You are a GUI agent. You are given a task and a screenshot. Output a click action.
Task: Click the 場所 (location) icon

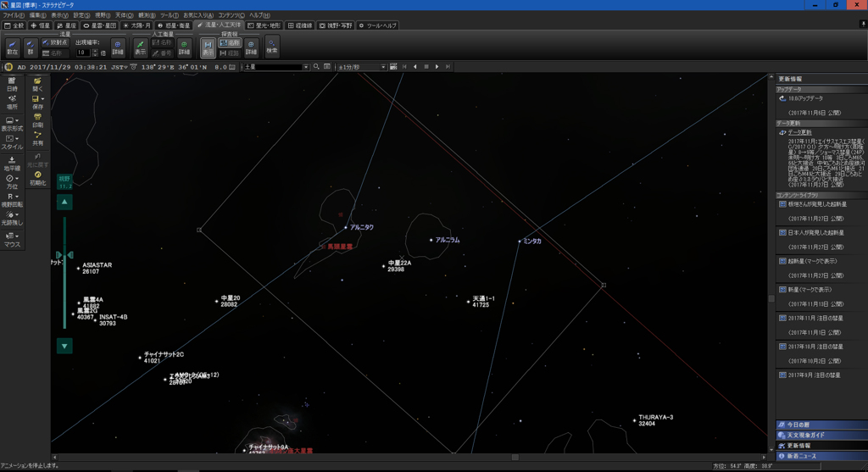(12, 103)
